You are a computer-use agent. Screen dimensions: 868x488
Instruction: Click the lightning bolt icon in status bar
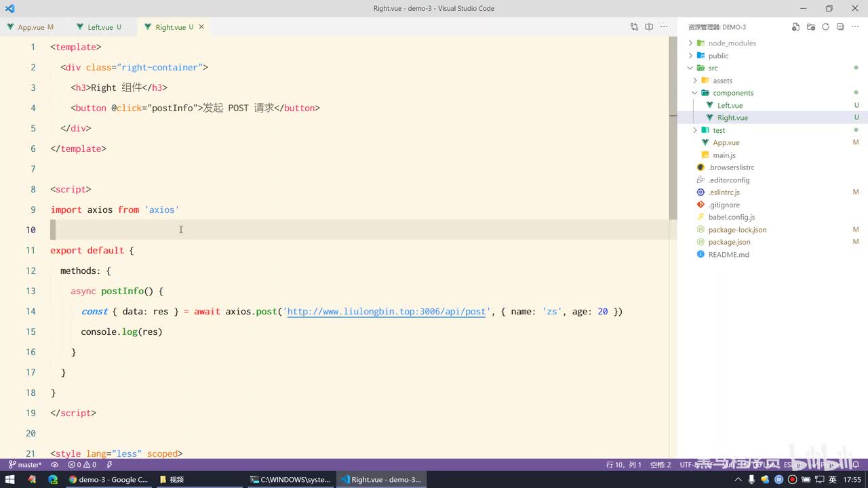pyautogui.click(x=109, y=465)
